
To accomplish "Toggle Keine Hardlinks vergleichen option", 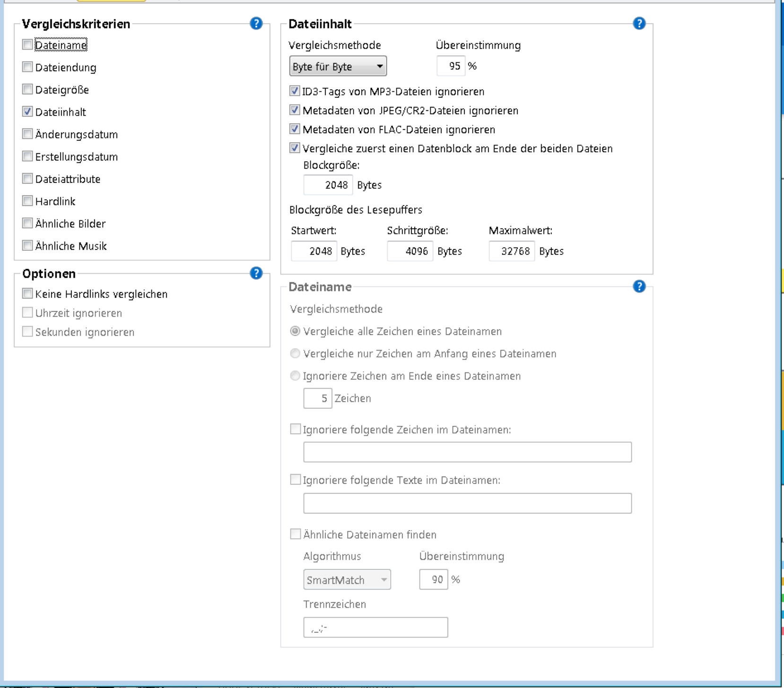I will pyautogui.click(x=28, y=294).
